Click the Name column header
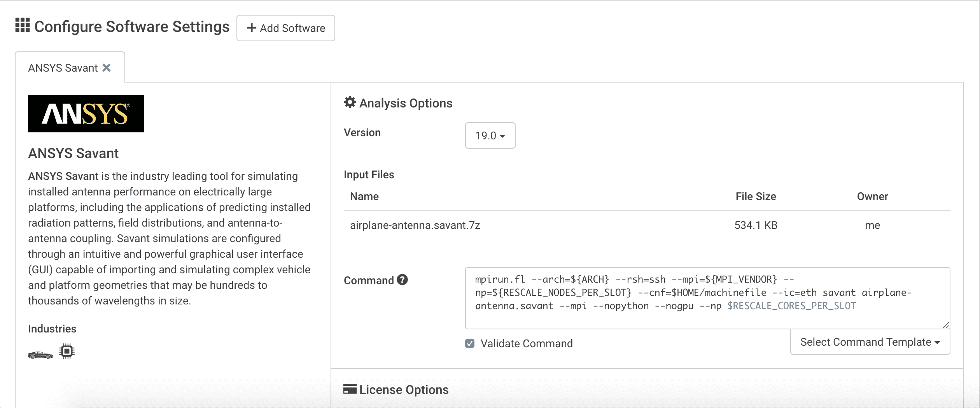The width and height of the screenshot is (980, 408). coord(364,197)
